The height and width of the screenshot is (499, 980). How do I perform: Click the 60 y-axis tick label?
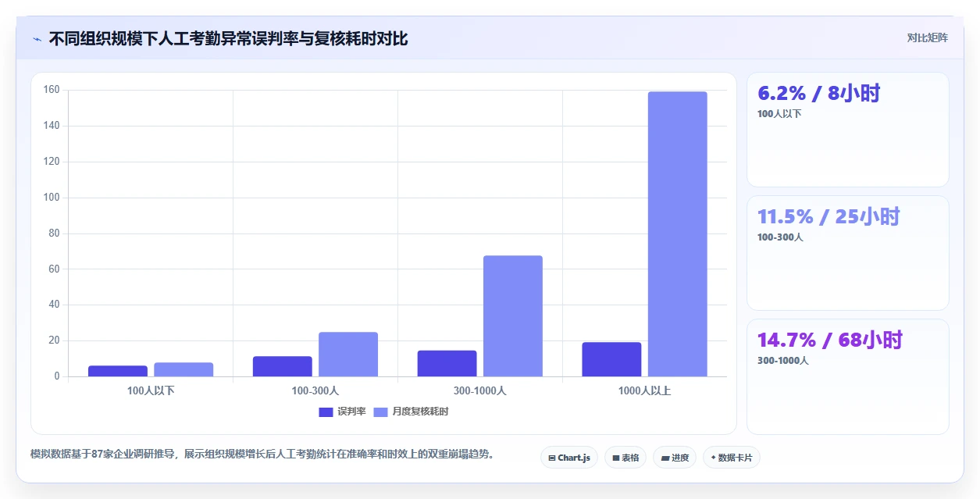tap(54, 269)
